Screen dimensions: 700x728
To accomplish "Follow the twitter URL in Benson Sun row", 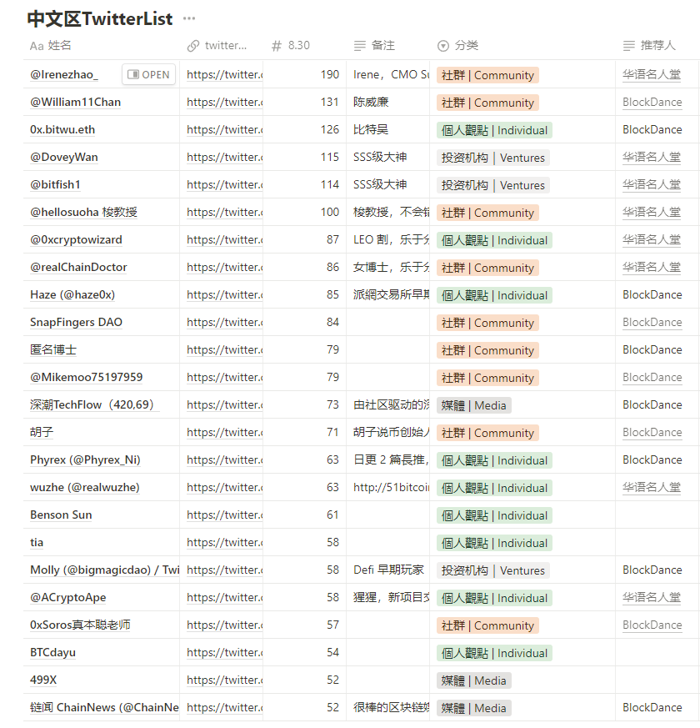I will click(x=224, y=515).
